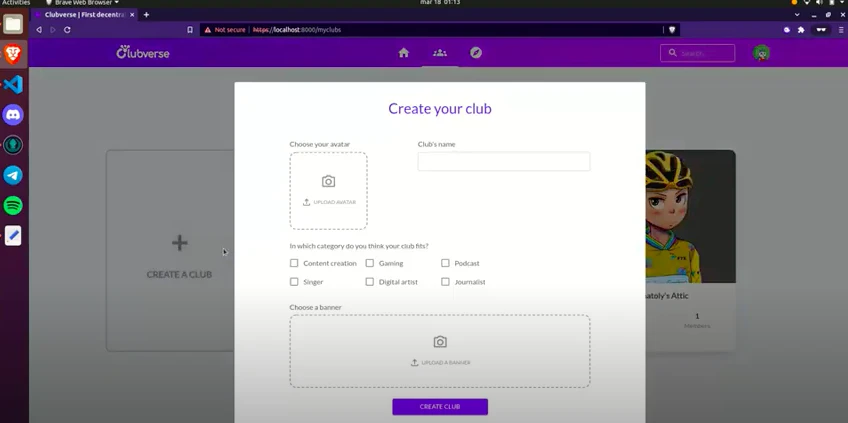The height and width of the screenshot is (423, 848).
Task: Open the text editor dock icon
Action: (x=12, y=236)
